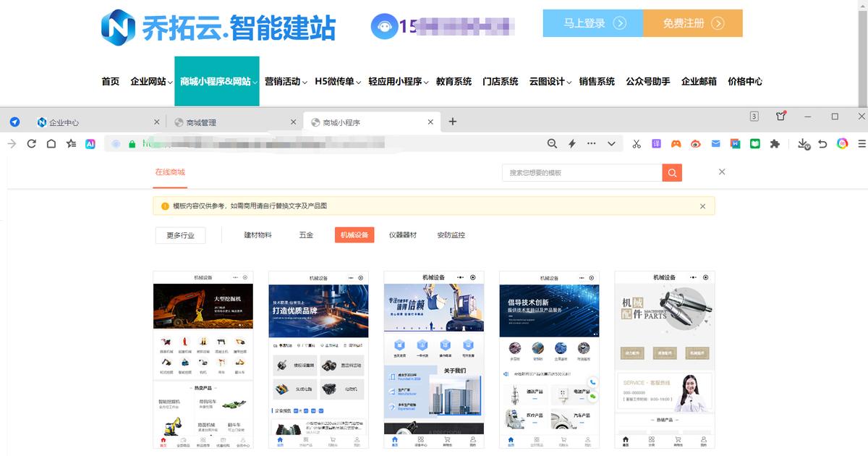This screenshot has height=456, width=868.
Task: Dismiss the yellow notice banner
Action: tap(702, 206)
